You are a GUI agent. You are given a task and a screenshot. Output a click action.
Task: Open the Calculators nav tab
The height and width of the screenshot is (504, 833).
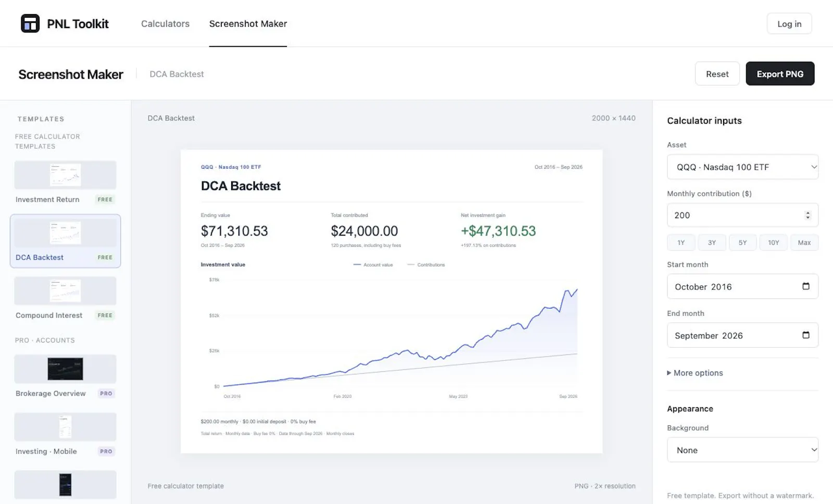(x=165, y=23)
